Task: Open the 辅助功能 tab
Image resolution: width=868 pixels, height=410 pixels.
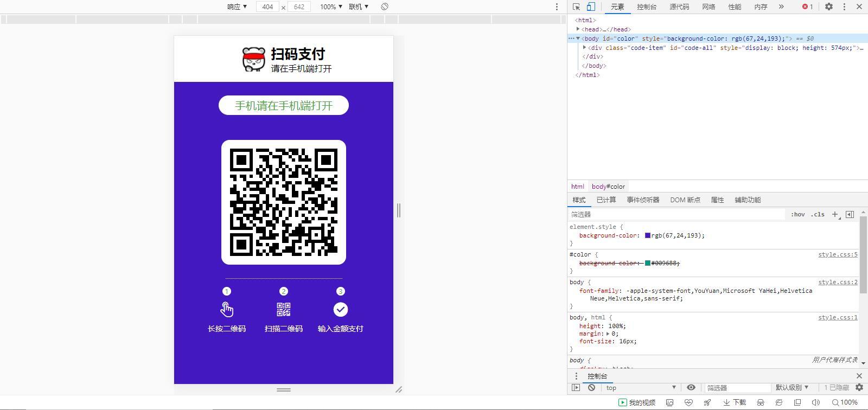Action: point(748,200)
